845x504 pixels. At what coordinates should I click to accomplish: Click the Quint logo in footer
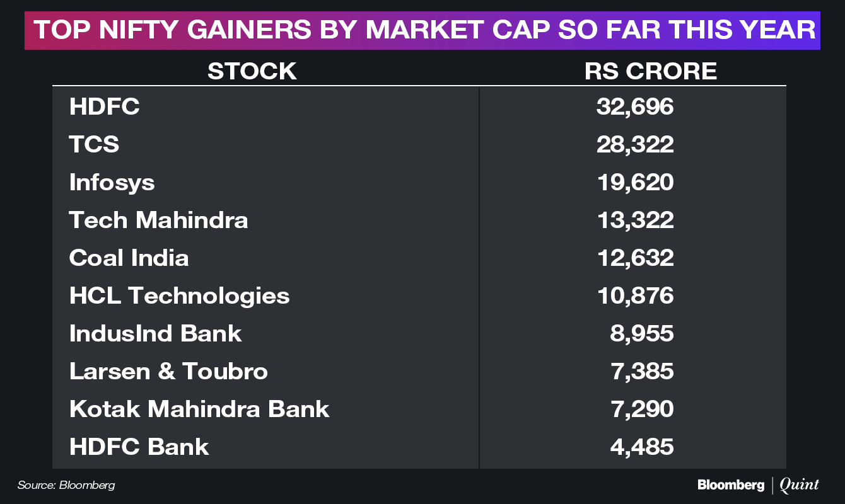799,484
